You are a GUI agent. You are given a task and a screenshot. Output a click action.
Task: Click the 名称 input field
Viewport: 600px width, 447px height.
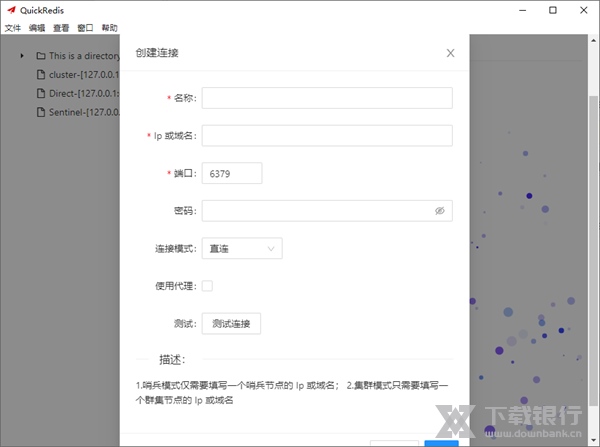[x=327, y=98]
